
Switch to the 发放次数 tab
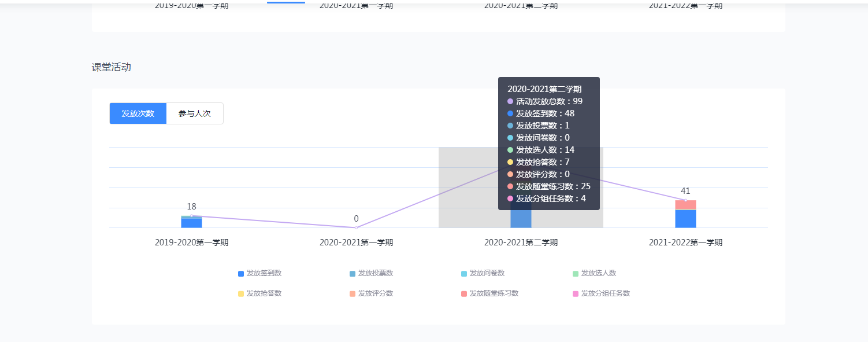pyautogui.click(x=138, y=113)
